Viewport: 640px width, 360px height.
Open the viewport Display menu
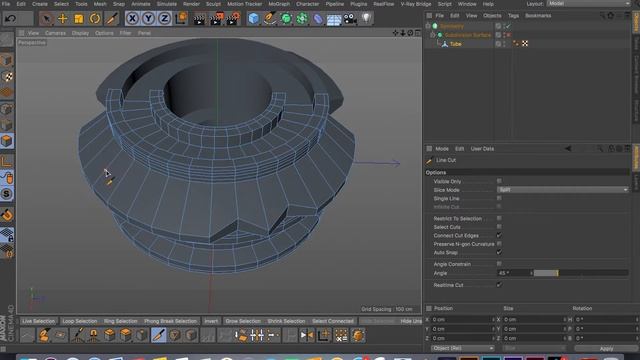[80, 33]
